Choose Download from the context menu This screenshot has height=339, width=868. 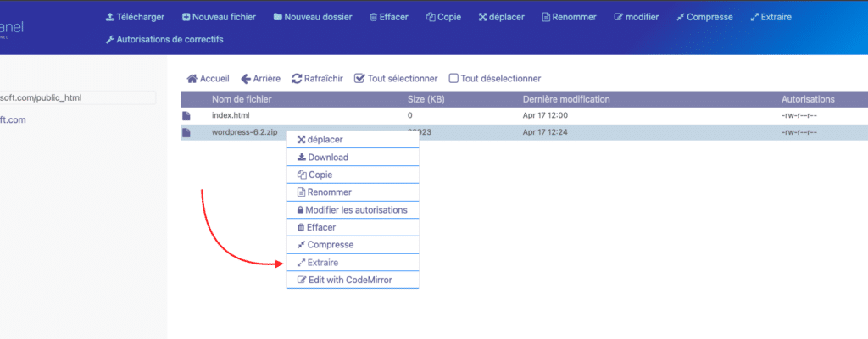click(x=352, y=158)
